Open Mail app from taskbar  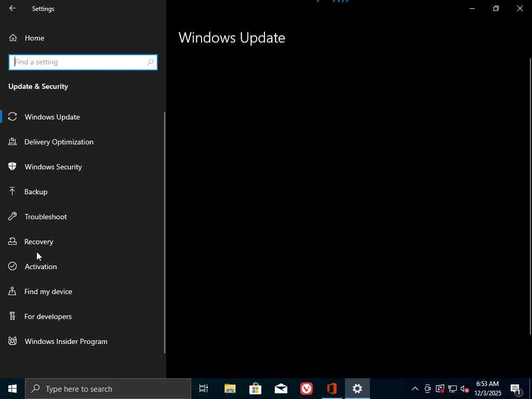coord(281,389)
